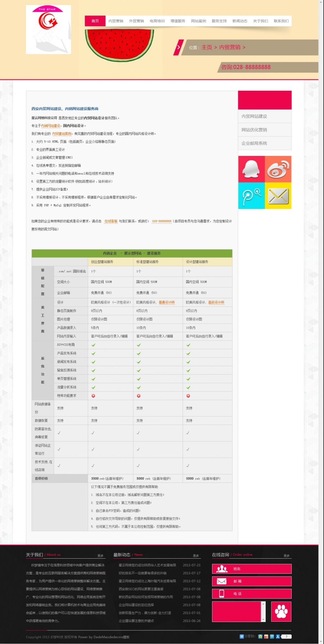This screenshot has width=324, height=644.
Task: Open 首页 in the navigation bar
Action: [x=95, y=21]
